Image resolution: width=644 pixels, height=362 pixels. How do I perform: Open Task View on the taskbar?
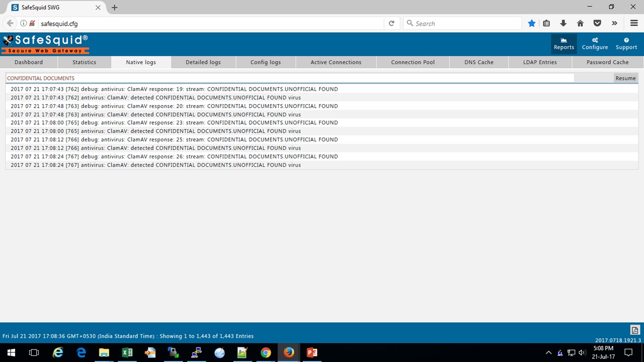tap(34, 352)
